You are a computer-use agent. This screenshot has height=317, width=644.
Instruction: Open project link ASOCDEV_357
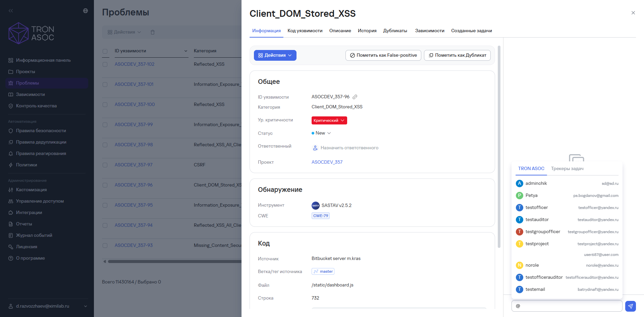327,162
